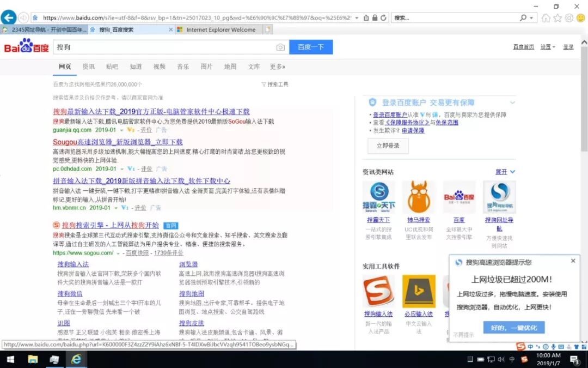
Task: Click the 百度一下 search button
Action: (311, 47)
